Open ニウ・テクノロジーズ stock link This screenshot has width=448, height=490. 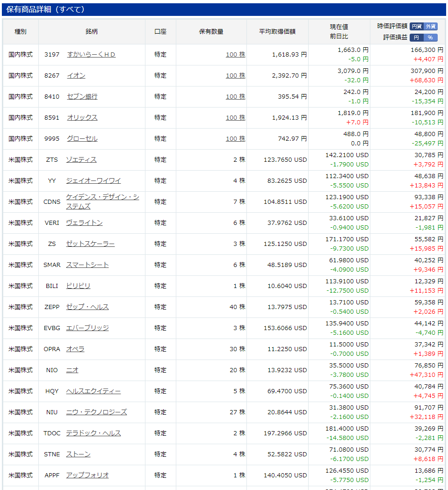(x=97, y=412)
